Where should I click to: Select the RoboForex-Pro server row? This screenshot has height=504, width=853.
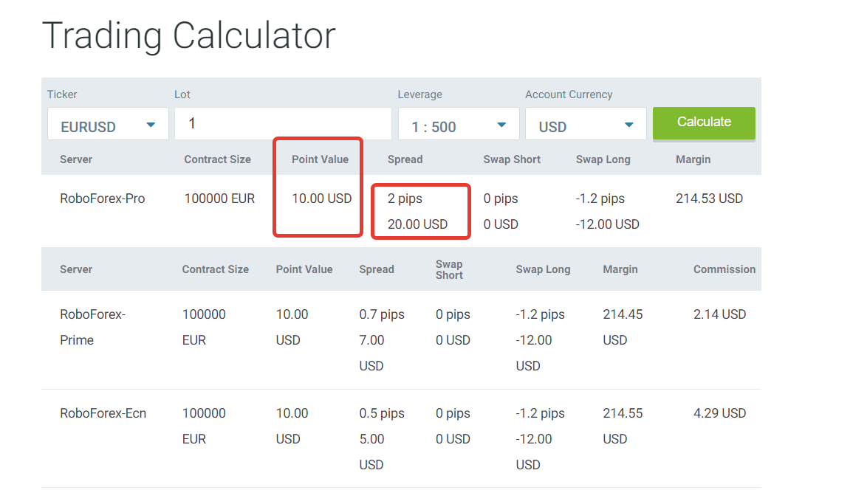[x=402, y=211]
